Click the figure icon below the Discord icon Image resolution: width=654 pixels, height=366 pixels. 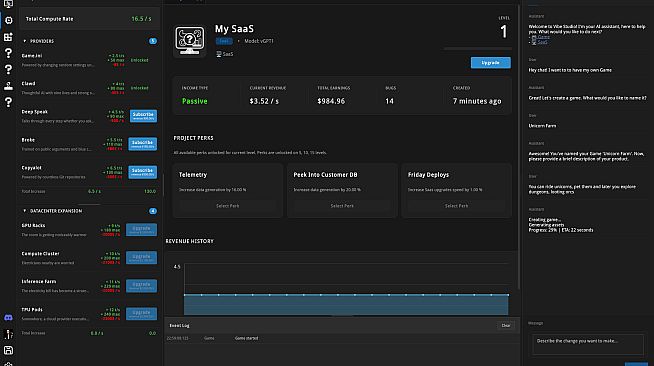8,334
